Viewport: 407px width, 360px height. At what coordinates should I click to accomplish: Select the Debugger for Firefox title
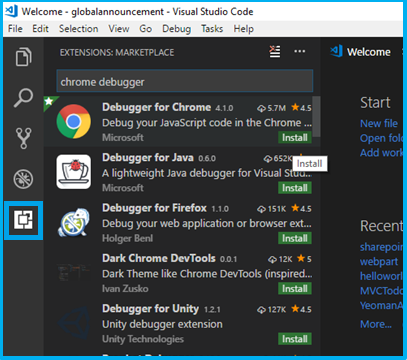click(x=154, y=208)
